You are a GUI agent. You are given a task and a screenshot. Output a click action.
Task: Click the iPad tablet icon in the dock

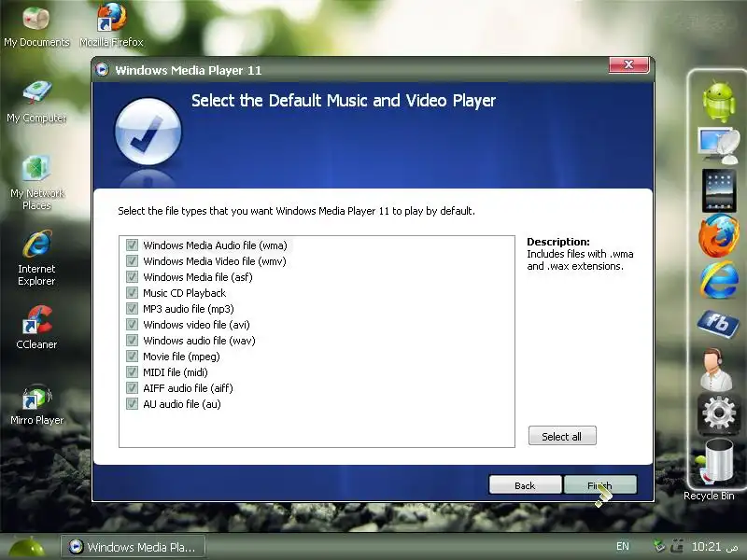point(718,190)
